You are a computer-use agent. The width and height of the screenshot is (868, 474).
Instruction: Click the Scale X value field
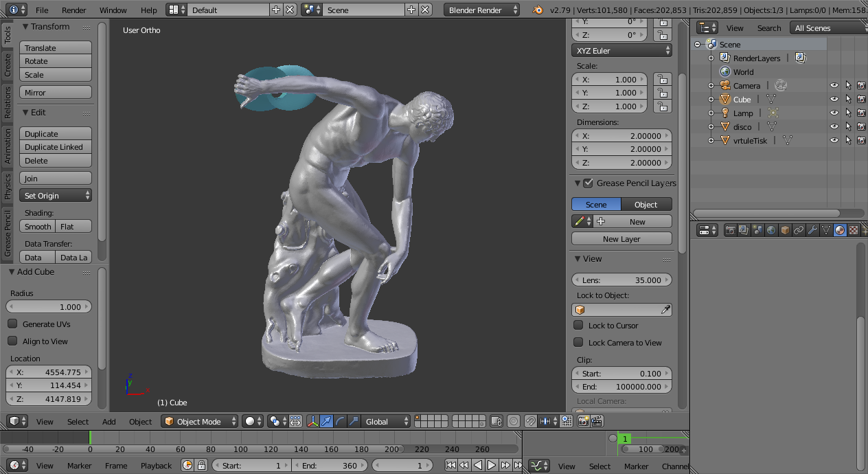[x=610, y=79]
